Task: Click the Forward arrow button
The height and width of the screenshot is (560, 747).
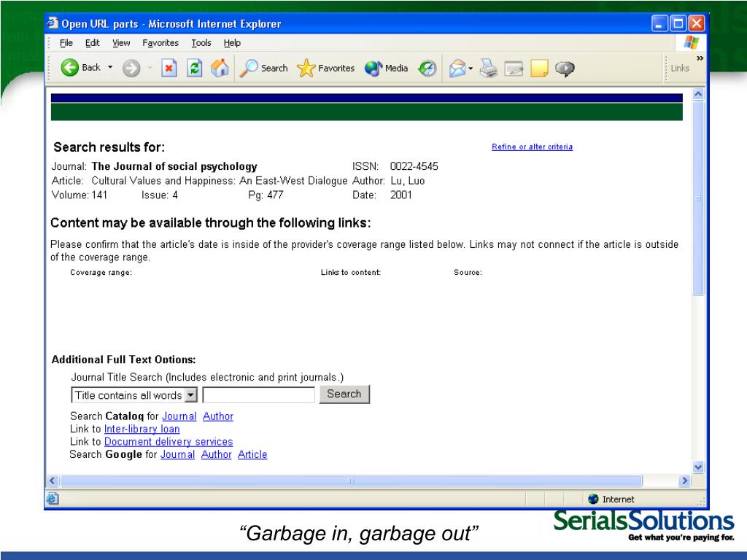Action: click(131, 68)
